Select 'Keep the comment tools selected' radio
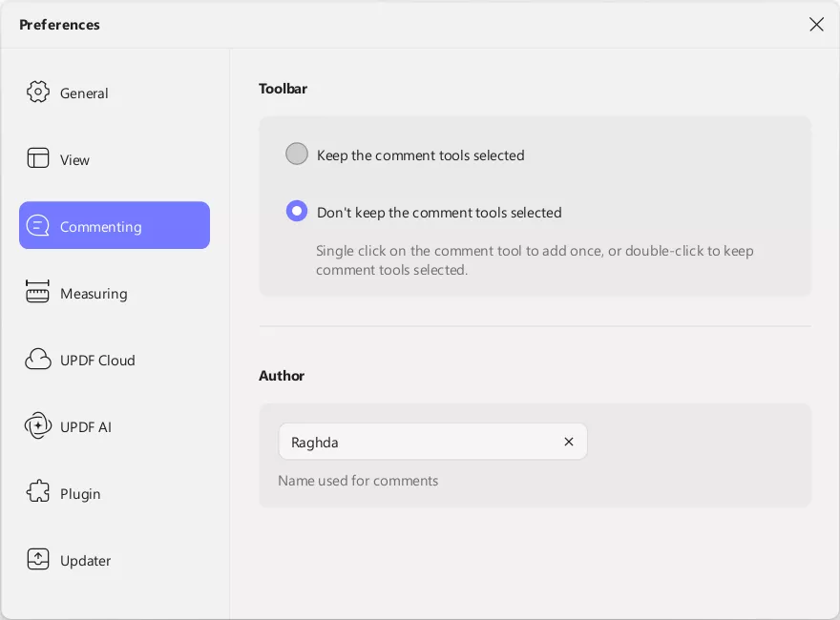This screenshot has width=840, height=620. pyautogui.click(x=297, y=155)
